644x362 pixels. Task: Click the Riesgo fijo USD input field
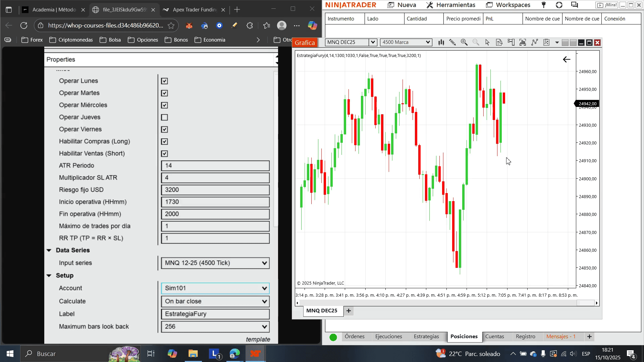click(215, 190)
